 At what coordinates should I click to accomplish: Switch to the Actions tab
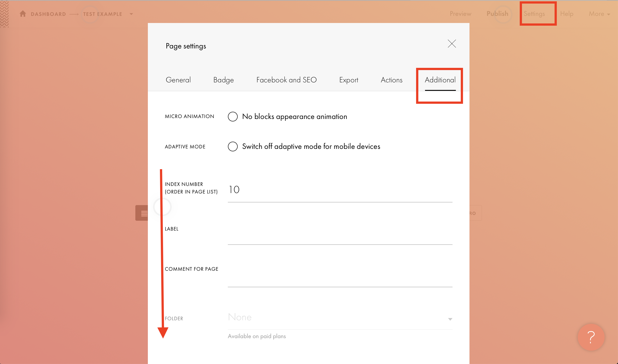[392, 80]
